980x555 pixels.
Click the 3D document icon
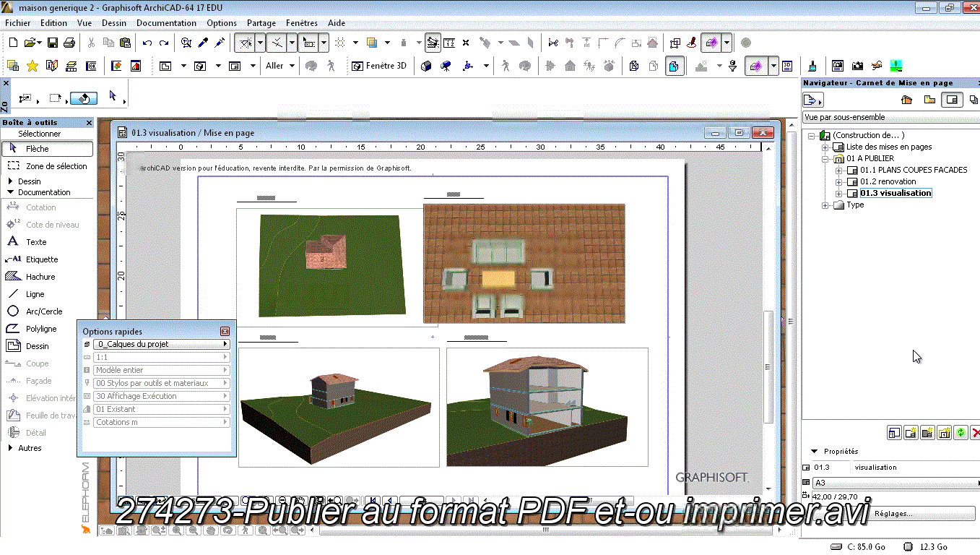pos(788,66)
